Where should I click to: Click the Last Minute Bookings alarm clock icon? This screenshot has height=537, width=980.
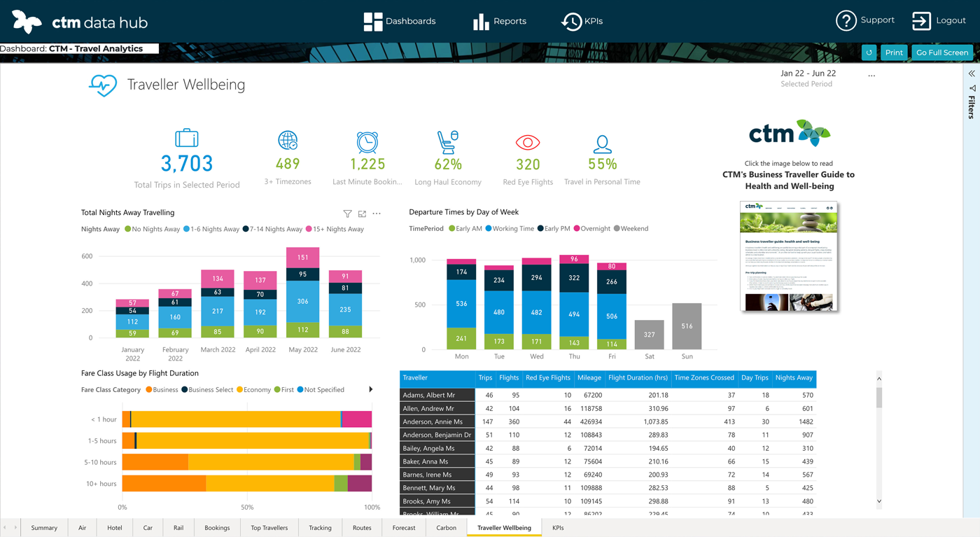(x=367, y=142)
